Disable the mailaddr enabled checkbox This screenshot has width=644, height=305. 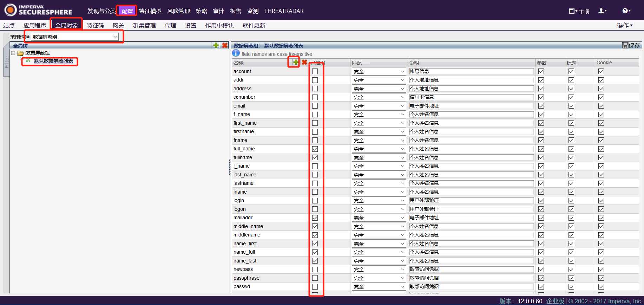(x=315, y=218)
